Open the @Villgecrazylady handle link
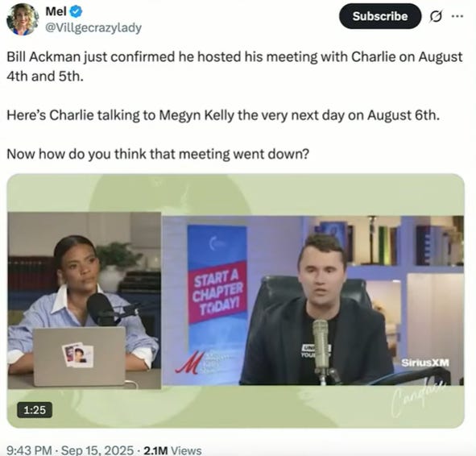 tap(93, 28)
